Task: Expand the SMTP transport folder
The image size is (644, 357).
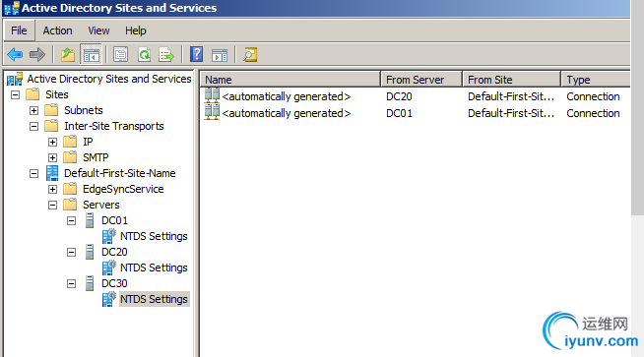Action: (52, 157)
